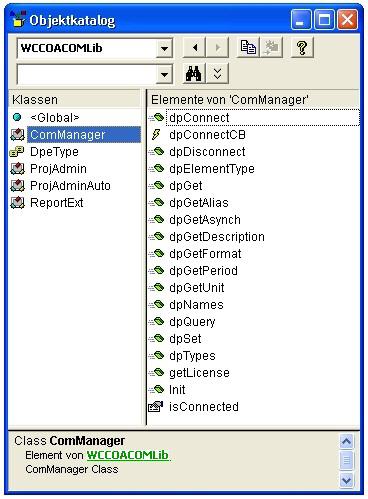This screenshot has width=368, height=499.
Task: Click the binoculars search icon
Action: coord(194,73)
